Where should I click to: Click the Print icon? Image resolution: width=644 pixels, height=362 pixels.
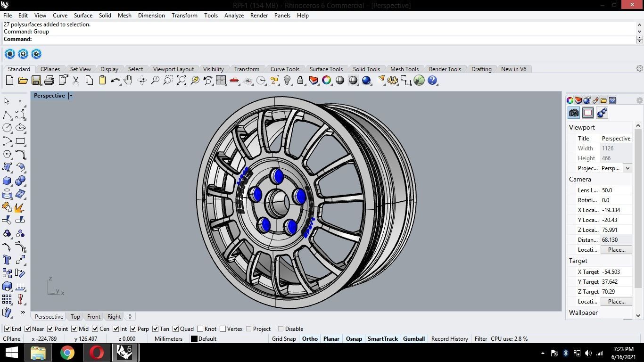49,81
